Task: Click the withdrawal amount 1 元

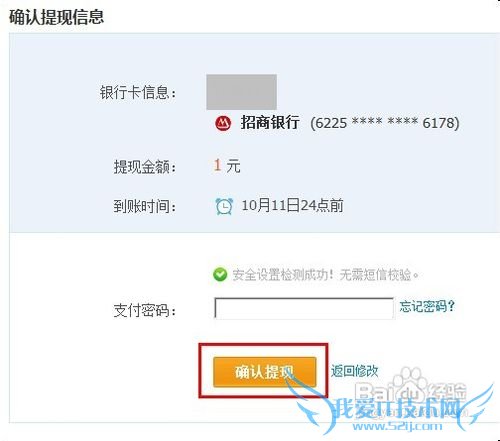Action: click(x=227, y=165)
